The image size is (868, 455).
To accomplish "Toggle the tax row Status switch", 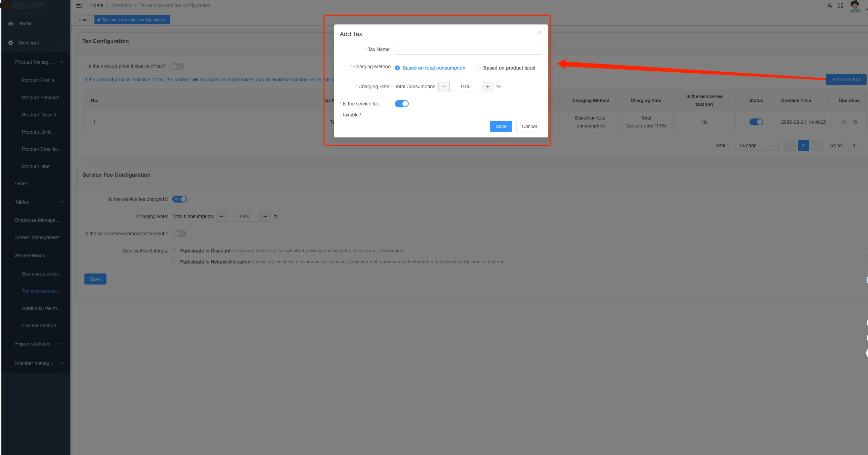I will point(756,122).
